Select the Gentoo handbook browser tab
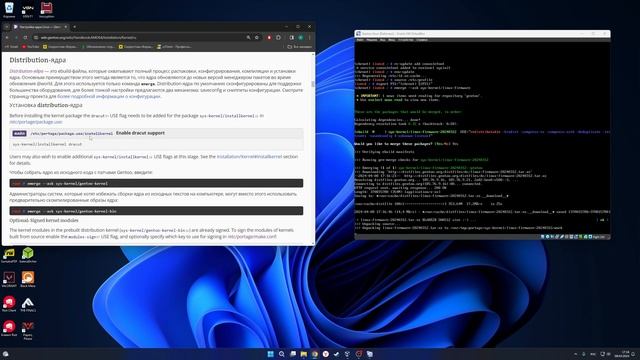This screenshot has height=360, width=640. click(x=40, y=27)
